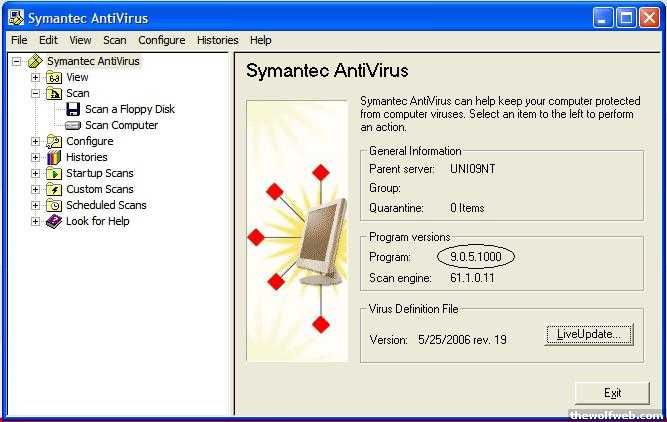
Task: Expand the Custom Scans tree node
Action: click(36, 189)
